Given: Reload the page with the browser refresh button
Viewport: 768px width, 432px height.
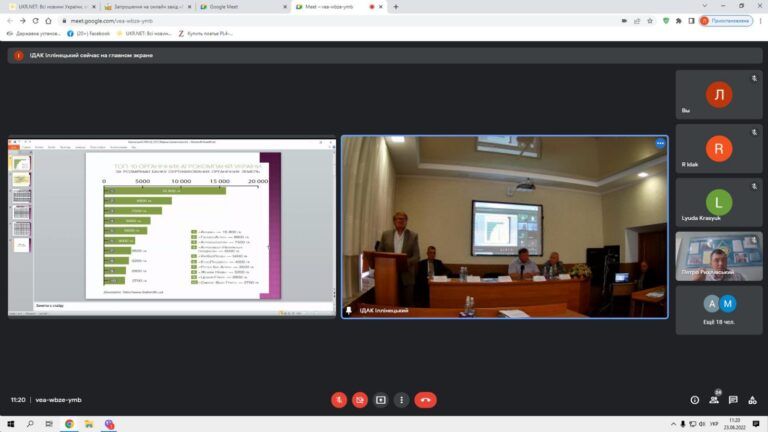Looking at the screenshot, I should click(37, 20).
